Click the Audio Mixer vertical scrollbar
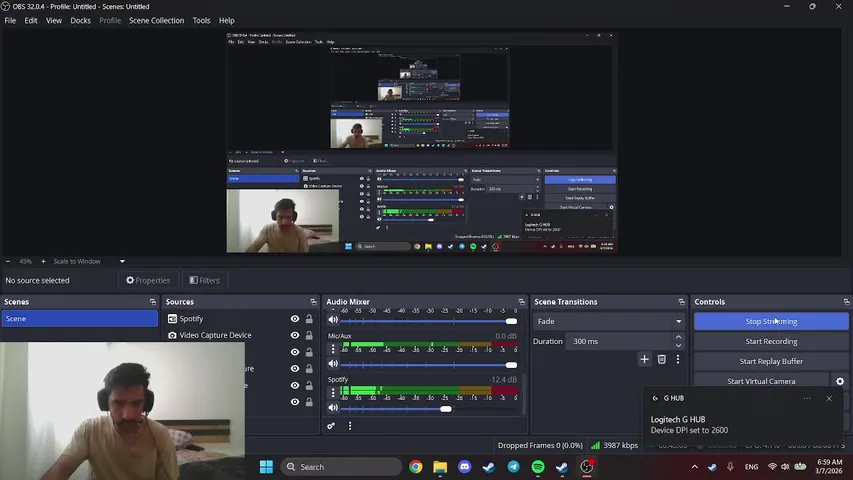Image resolution: width=853 pixels, height=480 pixels. 524,395
